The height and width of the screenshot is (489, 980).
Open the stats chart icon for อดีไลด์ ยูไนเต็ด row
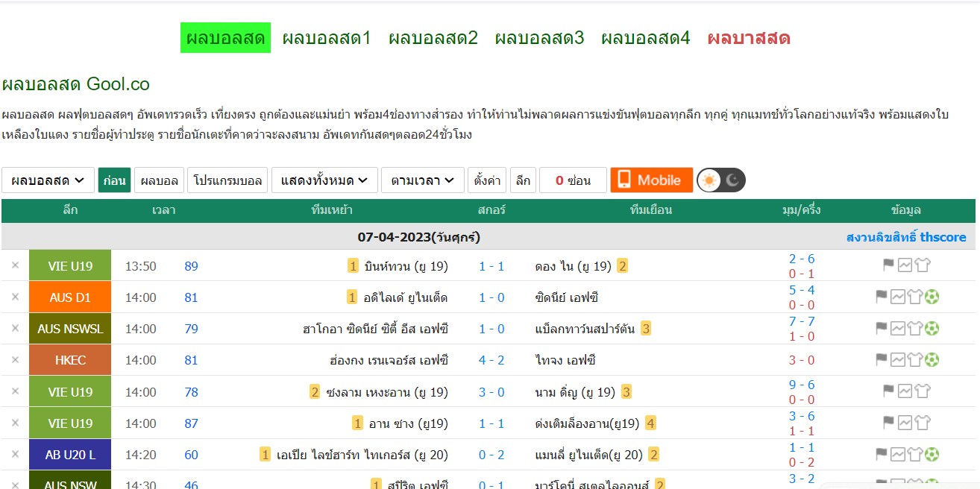[899, 297]
